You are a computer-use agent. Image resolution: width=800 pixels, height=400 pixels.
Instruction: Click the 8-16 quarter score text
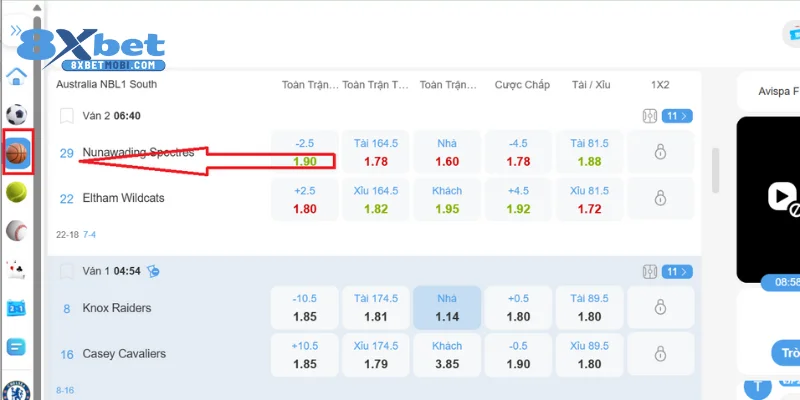tap(65, 391)
